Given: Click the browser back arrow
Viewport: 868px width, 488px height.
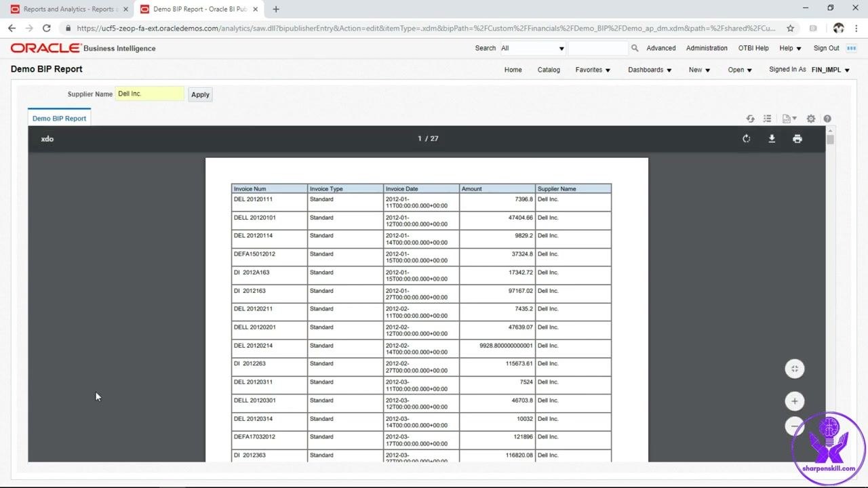Looking at the screenshot, I should tap(12, 28).
